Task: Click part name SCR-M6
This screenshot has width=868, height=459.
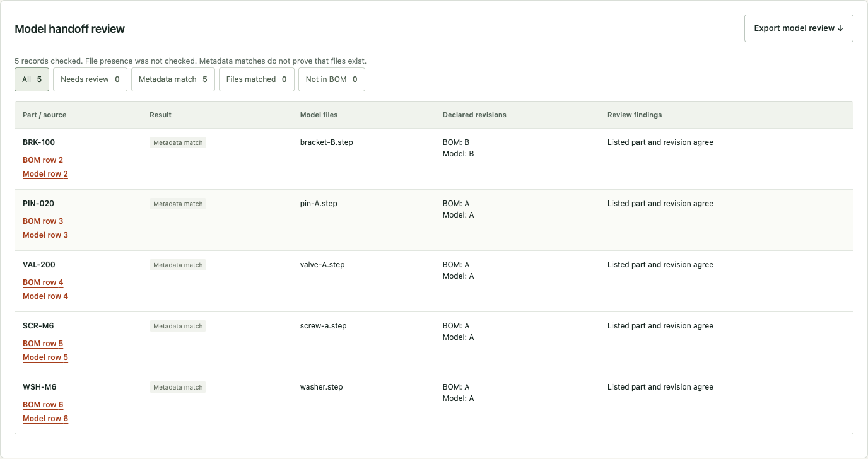Action: coord(38,326)
